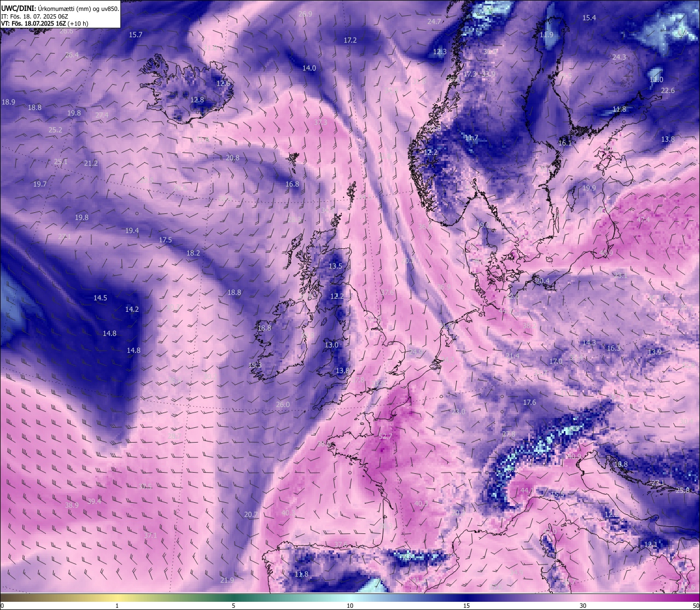700x610 pixels.
Task: Click the 14.5 value in the dark blue area
Action: pyautogui.click(x=100, y=298)
